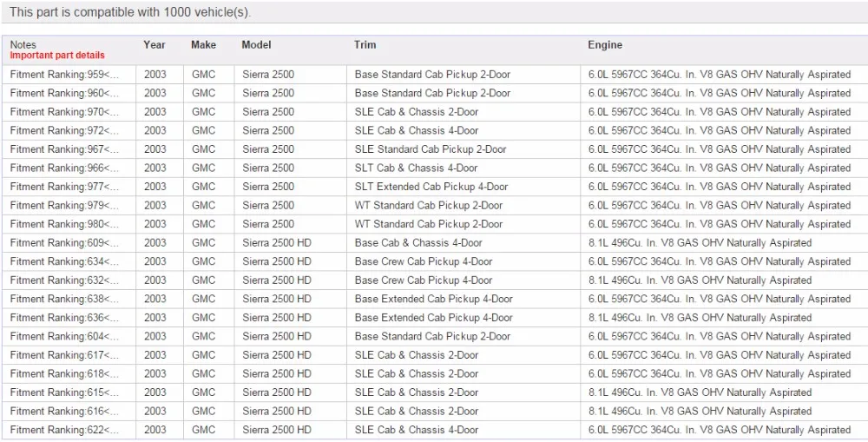Viewport: 868px width, 442px height.
Task: Select the 'Fitment Ranking:979' notes cell
Action: coord(69,206)
